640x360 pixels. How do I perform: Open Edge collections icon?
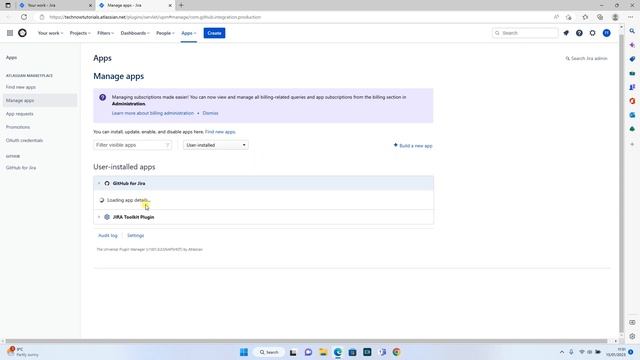600,17
